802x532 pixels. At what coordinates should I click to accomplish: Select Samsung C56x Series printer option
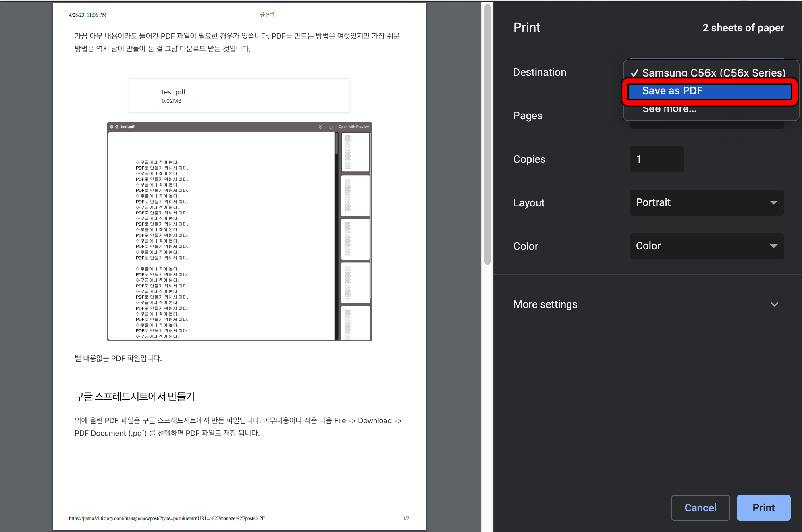pyautogui.click(x=713, y=73)
